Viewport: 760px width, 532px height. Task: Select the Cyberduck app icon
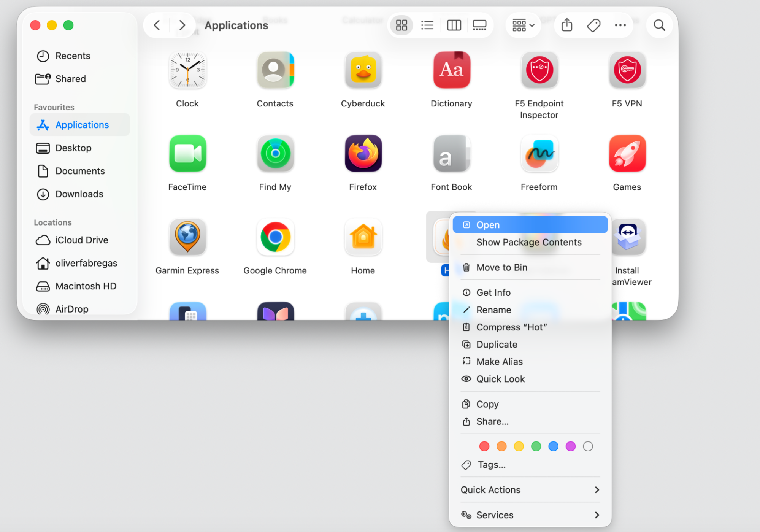click(363, 70)
